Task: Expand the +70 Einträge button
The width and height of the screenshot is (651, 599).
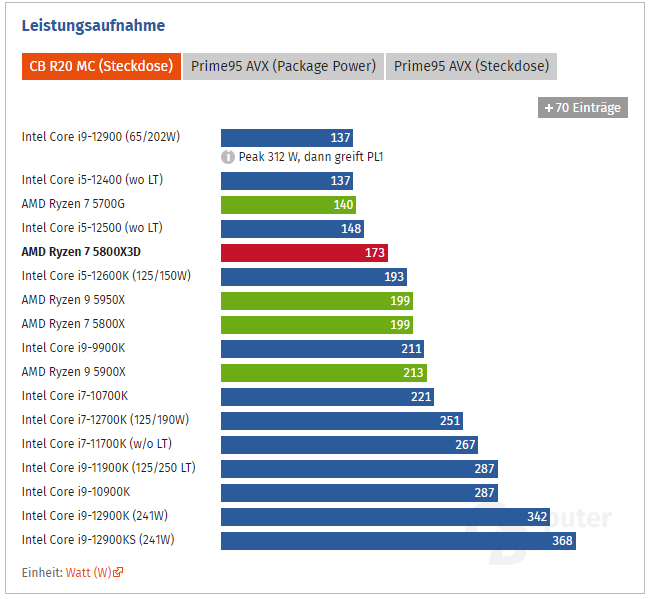Action: [582, 108]
